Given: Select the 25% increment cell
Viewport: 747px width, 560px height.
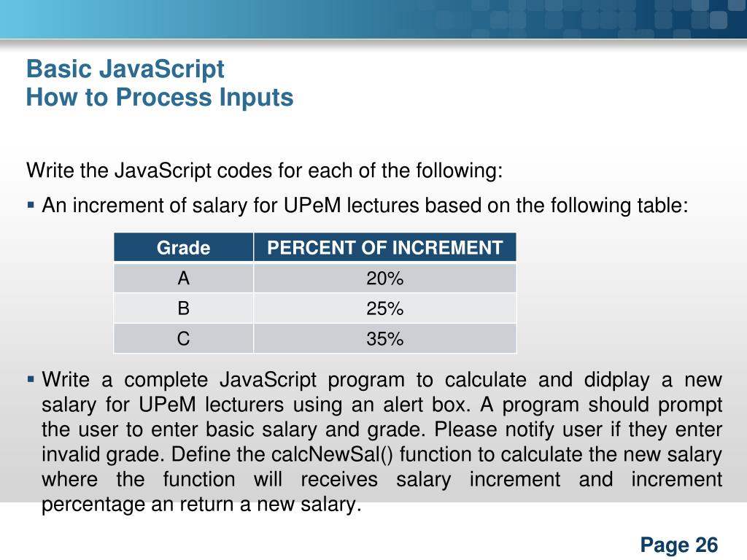Looking at the screenshot, I should click(x=385, y=308).
